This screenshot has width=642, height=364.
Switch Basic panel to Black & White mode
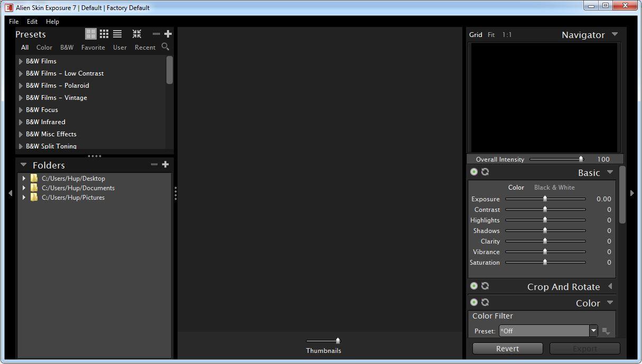554,187
